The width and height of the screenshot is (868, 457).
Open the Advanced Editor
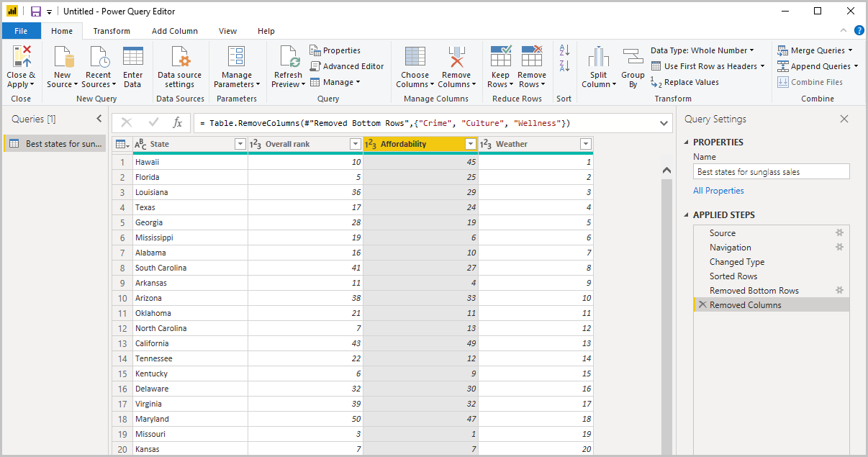(347, 66)
